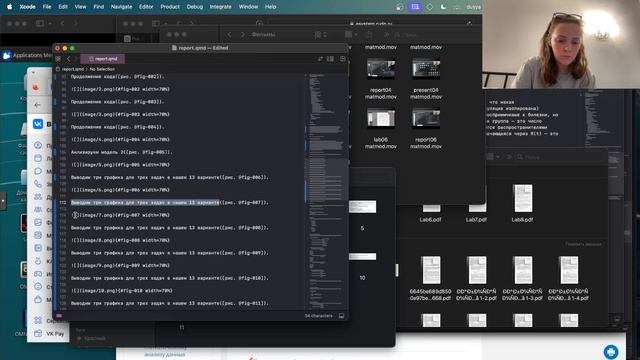This screenshot has width=640, height=360.
Task: Open present04 matmod.mov in Finder
Action: pyautogui.click(x=426, y=78)
